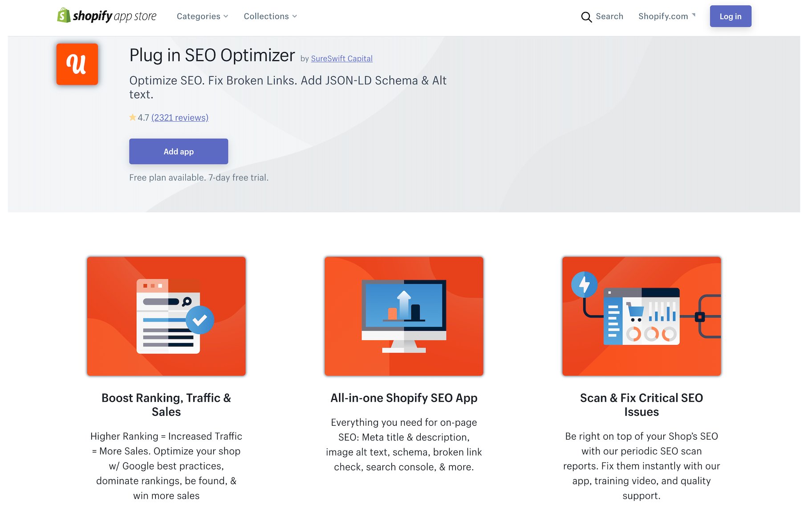This screenshot has height=509, width=812.
Task: Click the small arrow beside Shopify.com
Action: click(x=694, y=15)
